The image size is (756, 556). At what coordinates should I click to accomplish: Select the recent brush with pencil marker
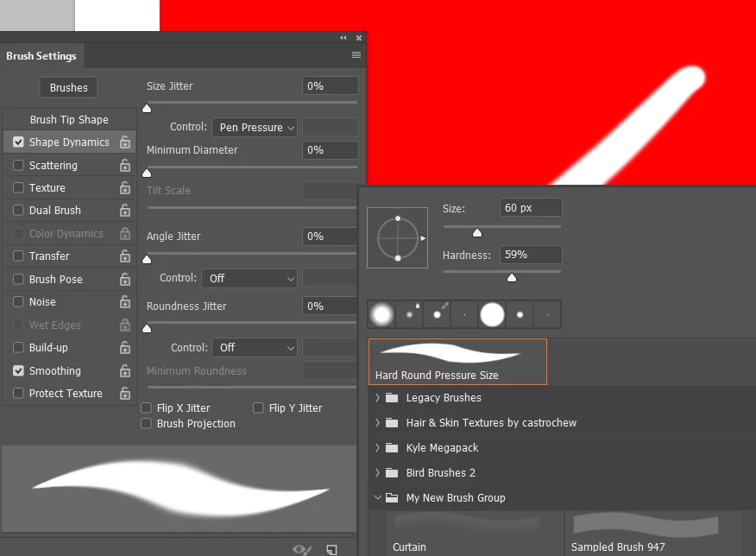(x=437, y=315)
